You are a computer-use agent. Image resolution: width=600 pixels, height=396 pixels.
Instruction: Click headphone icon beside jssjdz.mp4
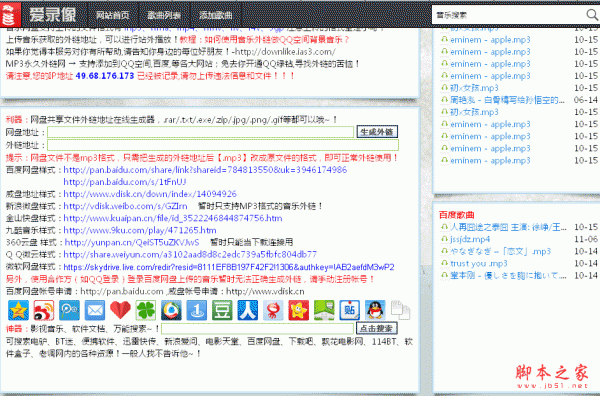[x=444, y=239]
